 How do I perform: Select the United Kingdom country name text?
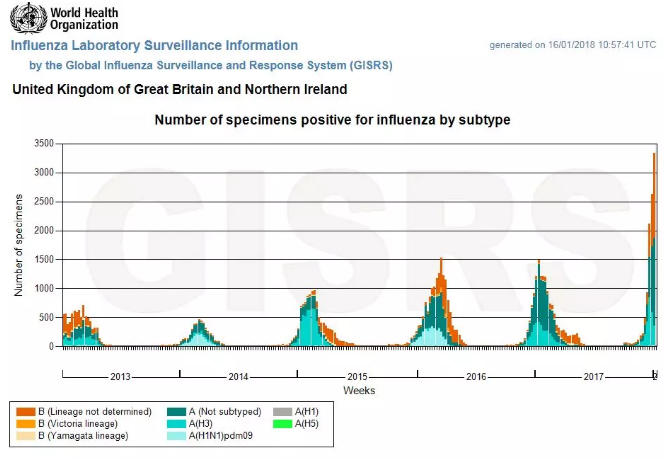coord(179,90)
